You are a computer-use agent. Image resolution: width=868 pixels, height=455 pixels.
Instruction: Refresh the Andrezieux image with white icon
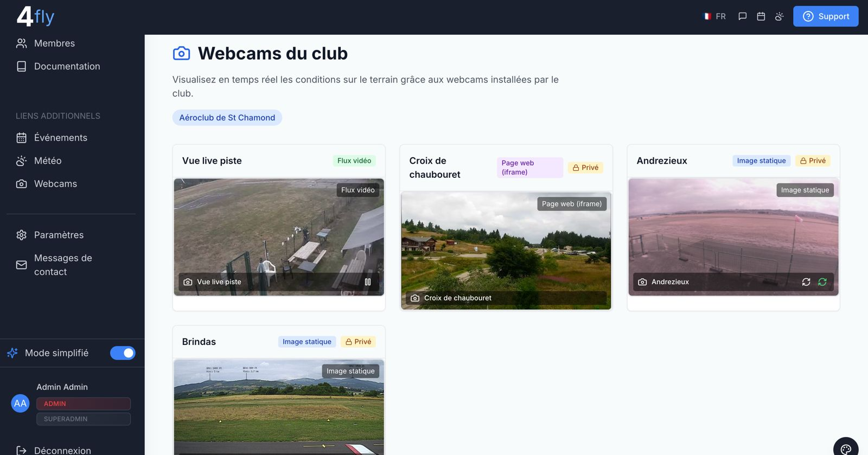pos(806,282)
